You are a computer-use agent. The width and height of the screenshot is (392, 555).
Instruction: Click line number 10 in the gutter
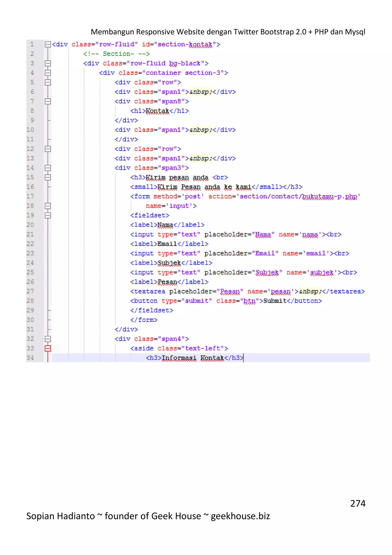point(30,130)
